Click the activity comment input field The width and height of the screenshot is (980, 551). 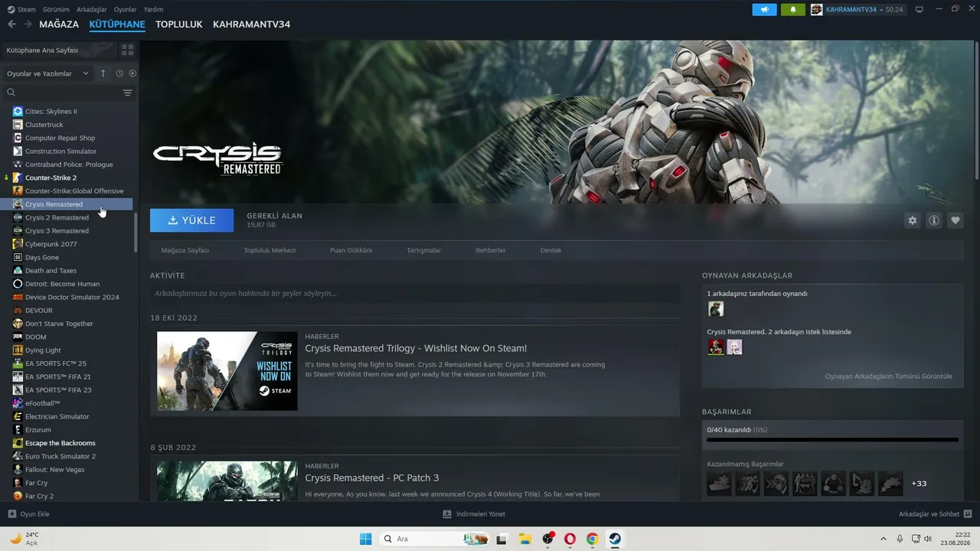pyautogui.click(x=415, y=293)
